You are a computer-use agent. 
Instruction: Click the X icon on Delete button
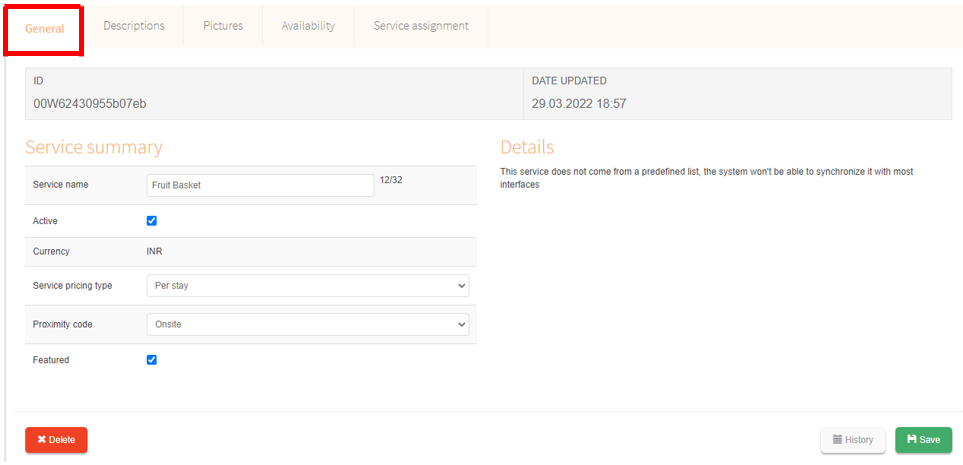click(x=41, y=440)
